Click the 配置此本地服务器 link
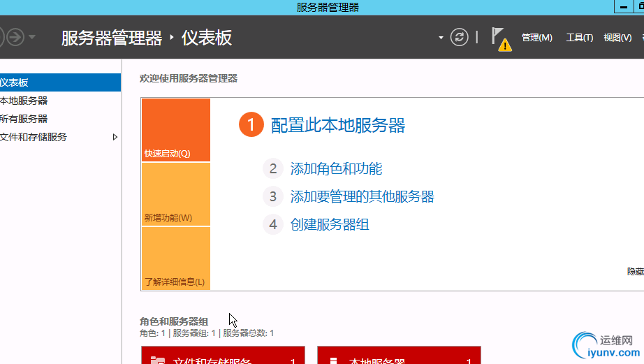Viewport: 644px width, 364px height. (x=338, y=125)
